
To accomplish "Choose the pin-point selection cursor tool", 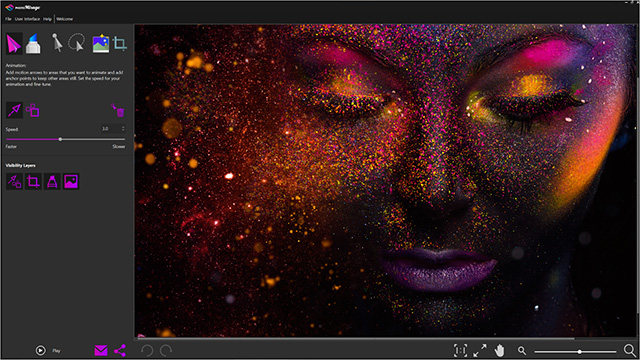I will coord(57,43).
